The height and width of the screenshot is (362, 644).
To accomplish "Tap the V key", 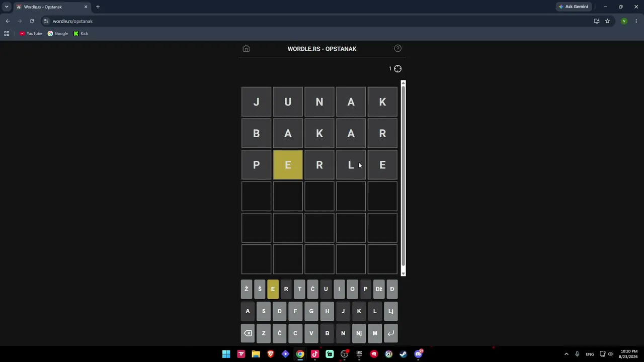I will pyautogui.click(x=311, y=333).
